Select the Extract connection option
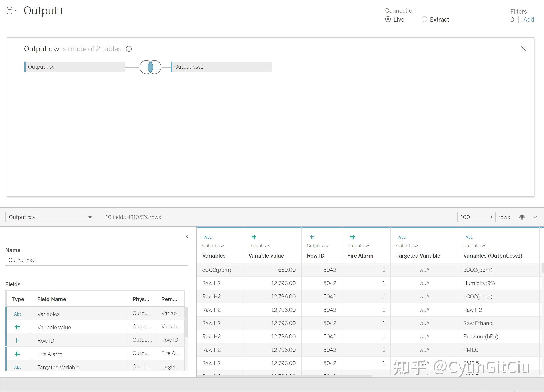Viewport: 544px width, 392px height. 424,19
